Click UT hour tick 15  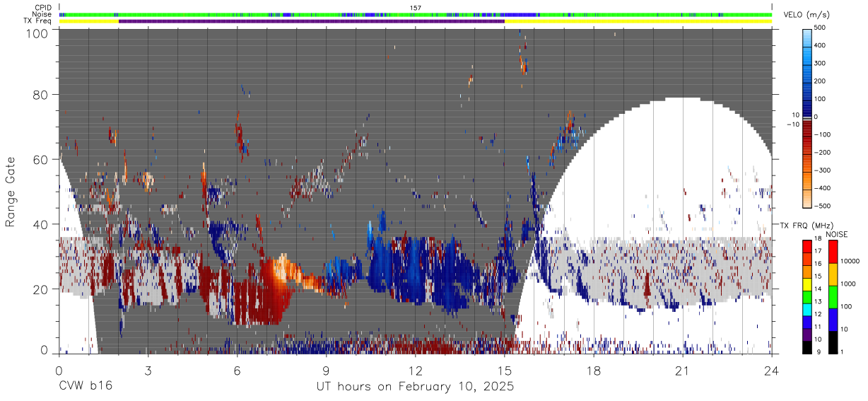[504, 370]
